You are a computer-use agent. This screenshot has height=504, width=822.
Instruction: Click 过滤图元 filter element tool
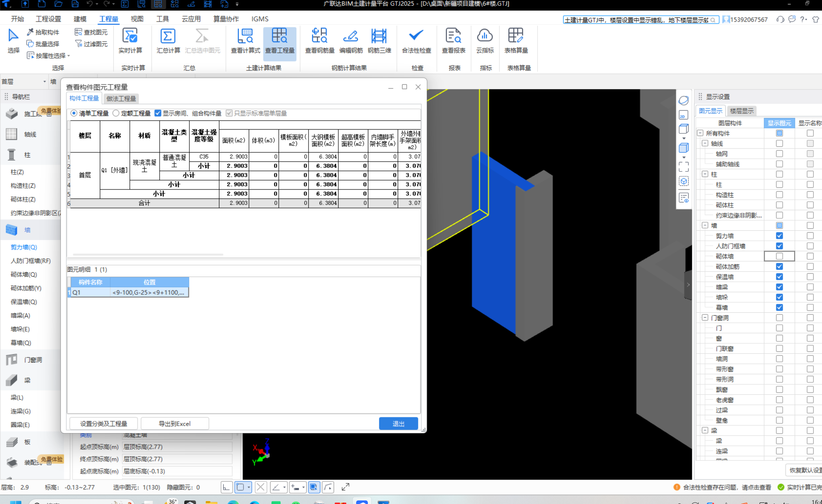point(91,44)
